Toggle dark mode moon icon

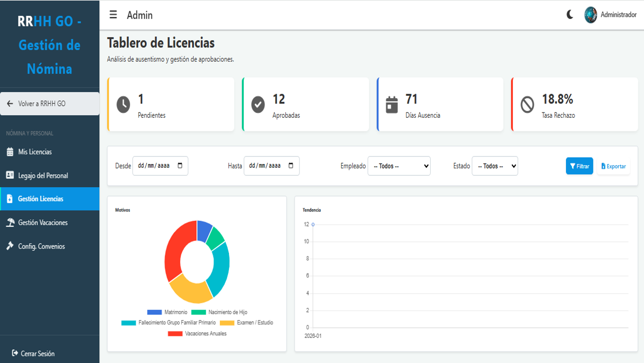tap(570, 15)
